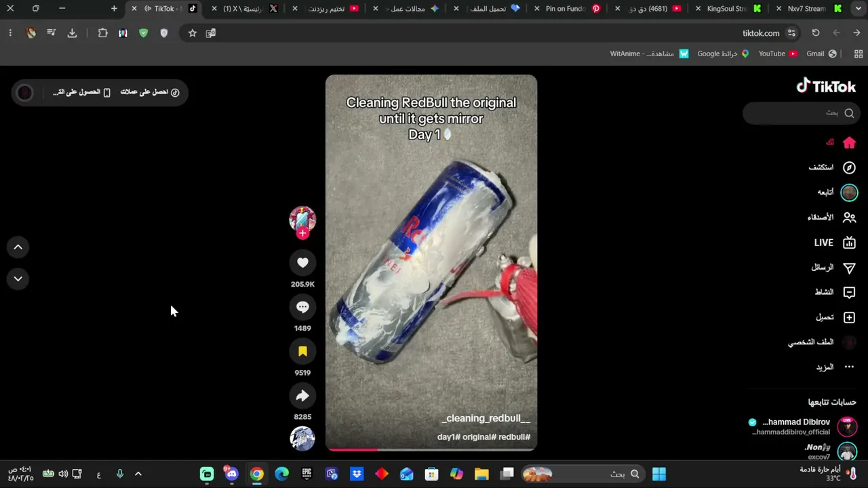Show hidden system tray icons
Screen dimensions: 868x488
[x=138, y=474]
